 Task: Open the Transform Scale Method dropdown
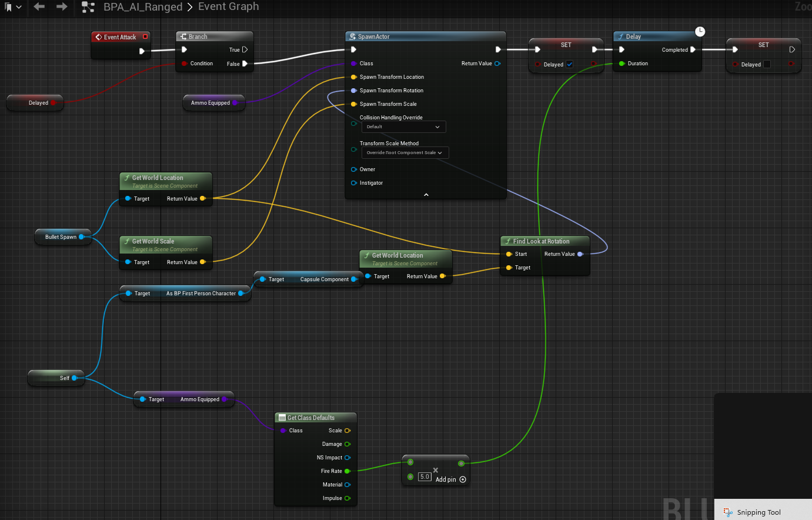pos(405,152)
